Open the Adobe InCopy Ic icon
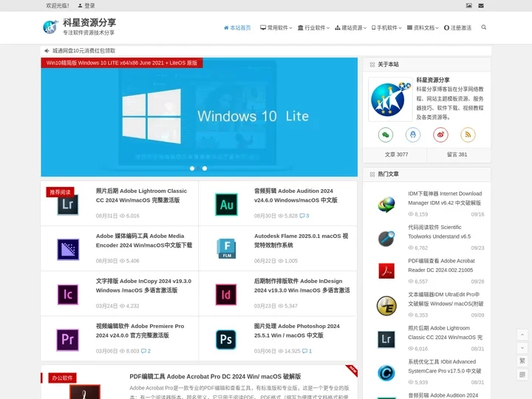The image size is (532, 399). point(68,295)
